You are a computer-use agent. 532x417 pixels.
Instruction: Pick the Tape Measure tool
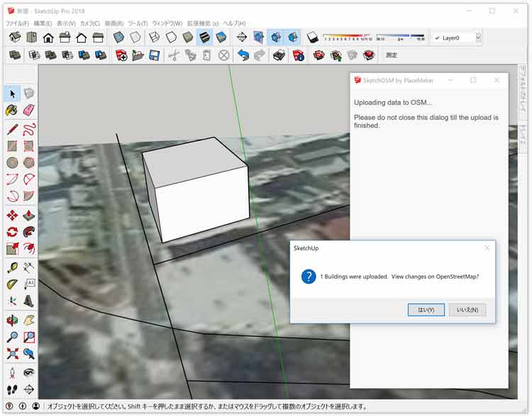coord(12,267)
